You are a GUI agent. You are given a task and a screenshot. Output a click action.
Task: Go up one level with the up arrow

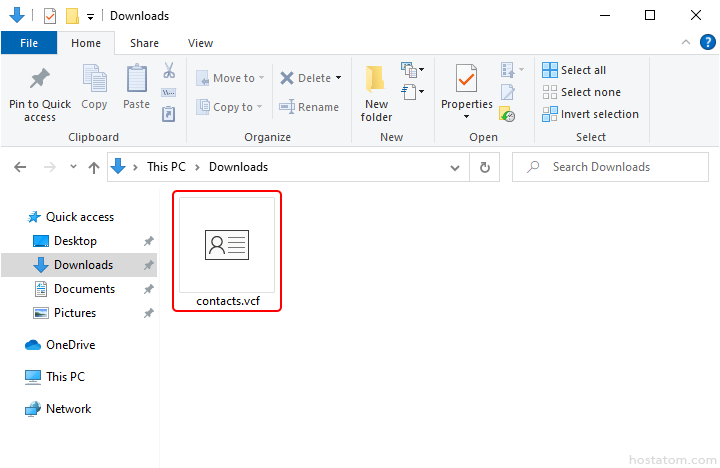coord(94,167)
